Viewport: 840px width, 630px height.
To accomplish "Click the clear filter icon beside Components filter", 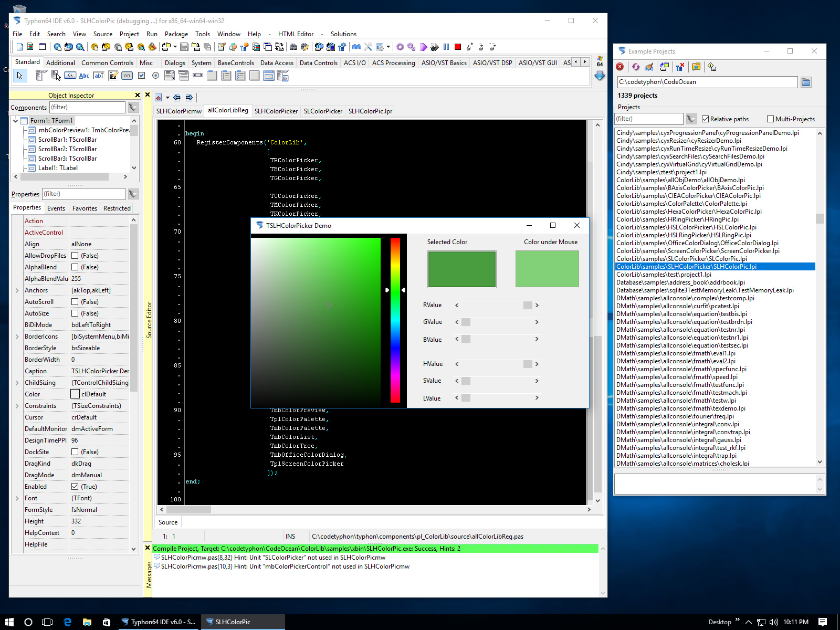I will [x=133, y=107].
